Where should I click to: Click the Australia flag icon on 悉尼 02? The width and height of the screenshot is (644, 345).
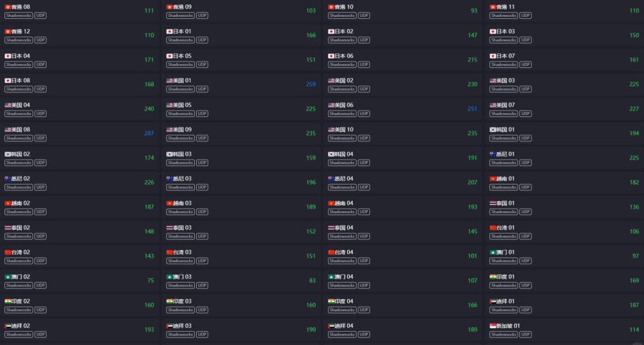point(8,178)
